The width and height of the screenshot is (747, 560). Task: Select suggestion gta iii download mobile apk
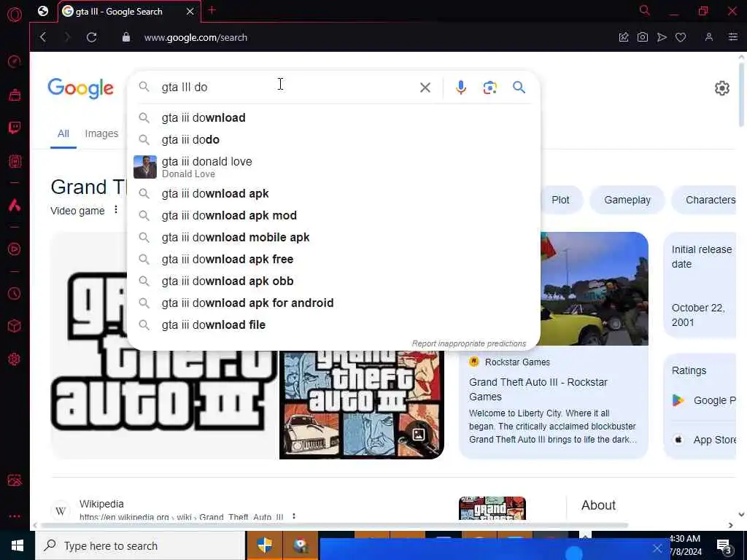coord(333,237)
